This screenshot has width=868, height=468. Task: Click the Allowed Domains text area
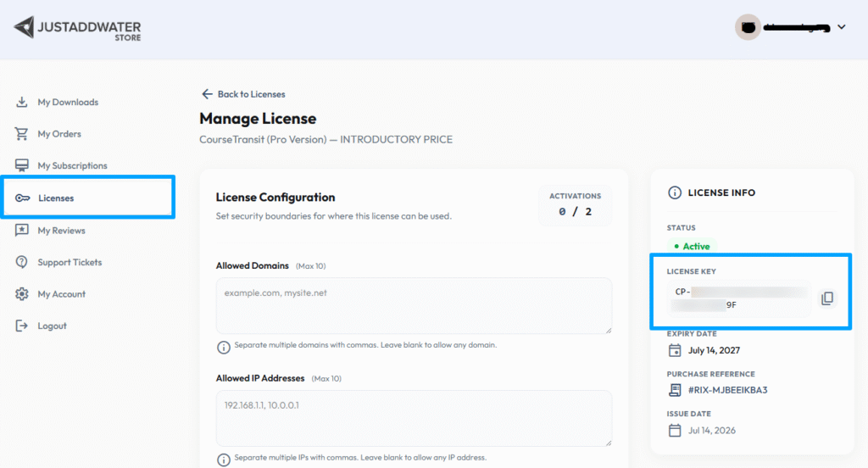tap(414, 306)
